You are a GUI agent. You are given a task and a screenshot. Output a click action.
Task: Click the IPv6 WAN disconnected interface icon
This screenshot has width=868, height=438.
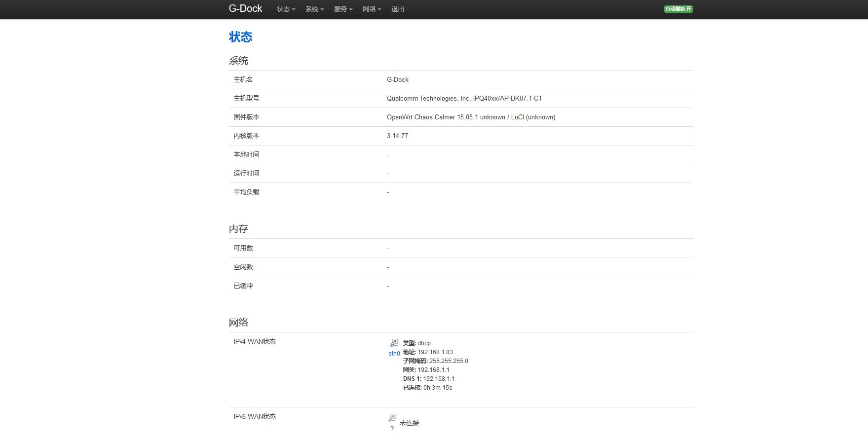click(392, 418)
